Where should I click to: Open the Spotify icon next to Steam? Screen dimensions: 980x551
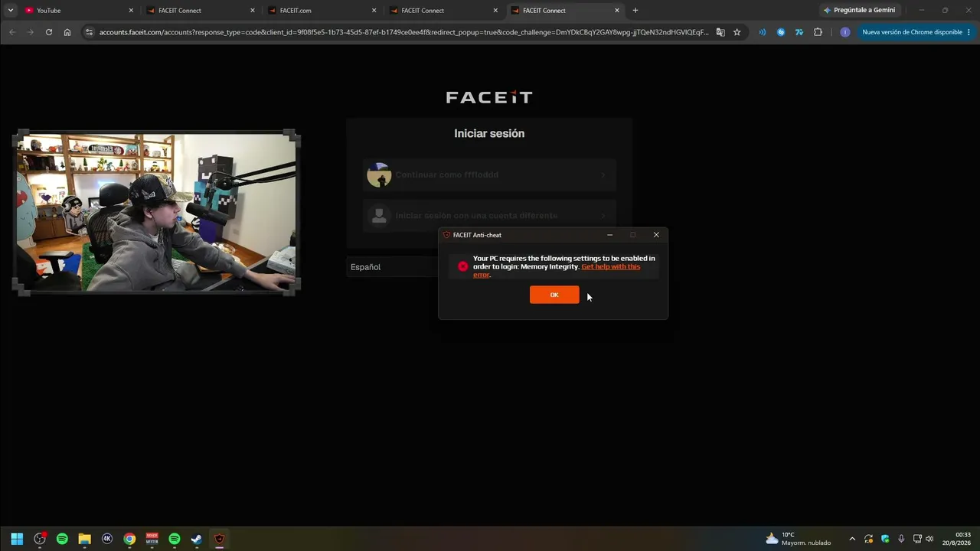[x=175, y=539]
